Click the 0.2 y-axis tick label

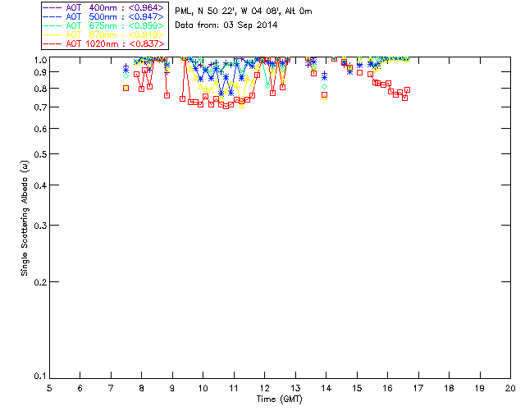pos(40,282)
